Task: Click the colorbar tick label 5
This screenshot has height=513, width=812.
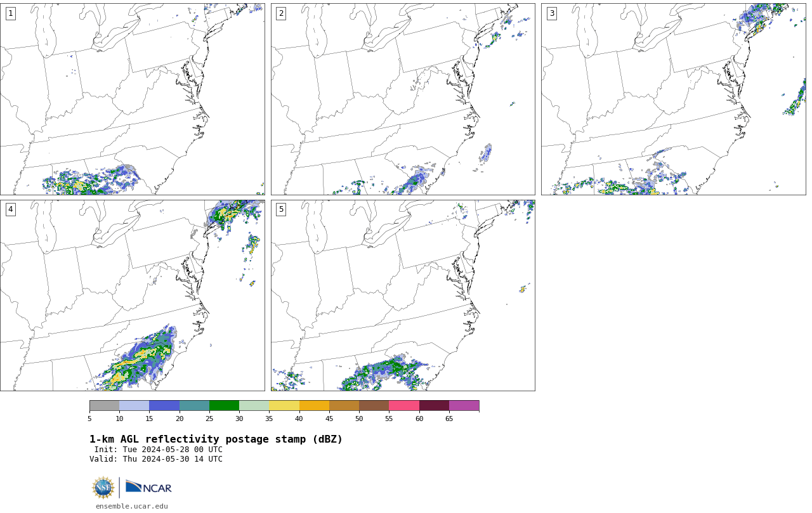Action: (x=89, y=419)
